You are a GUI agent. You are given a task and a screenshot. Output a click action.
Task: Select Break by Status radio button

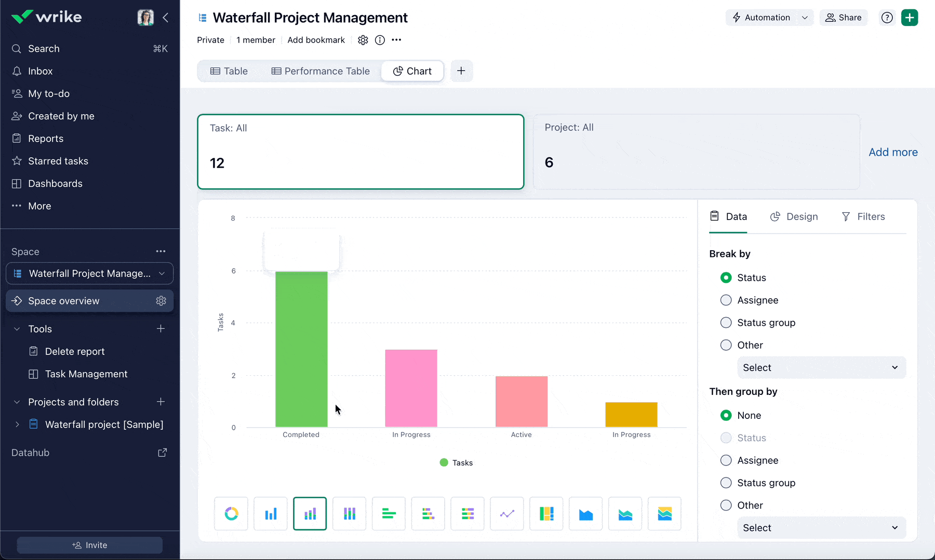point(726,278)
